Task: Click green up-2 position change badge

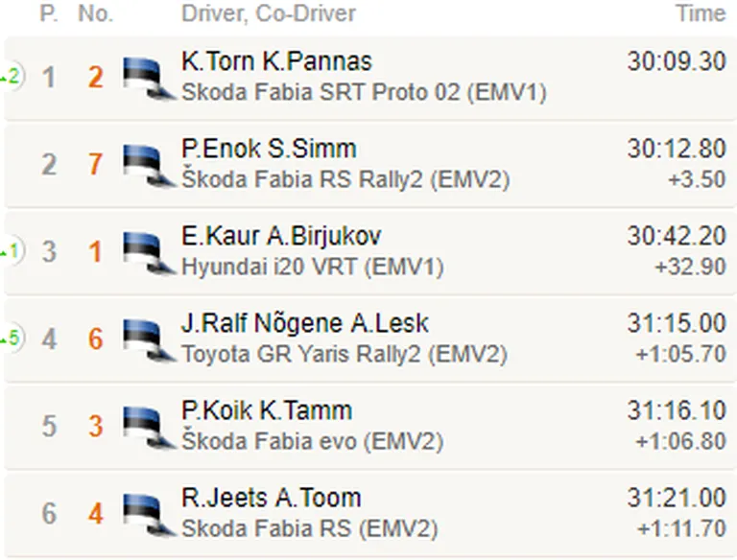Action: tap(12, 76)
